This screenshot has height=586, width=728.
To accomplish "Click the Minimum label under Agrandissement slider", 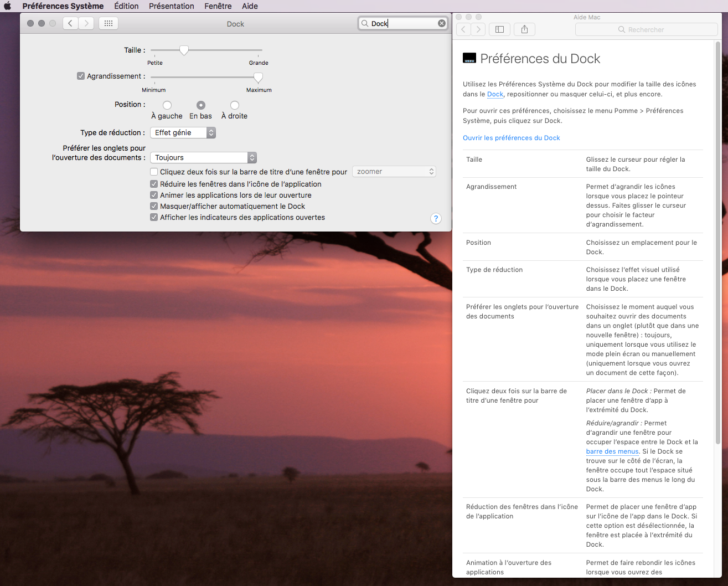I will 154,90.
